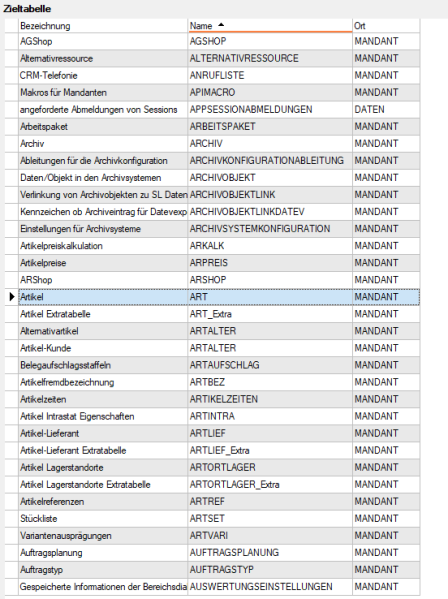The height and width of the screenshot is (599, 448).
Task: Click the CRM-Telefonie row
Action: pos(219,75)
